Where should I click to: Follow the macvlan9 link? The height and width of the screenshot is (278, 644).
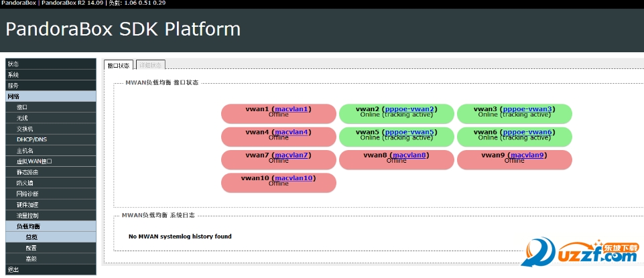tap(527, 155)
